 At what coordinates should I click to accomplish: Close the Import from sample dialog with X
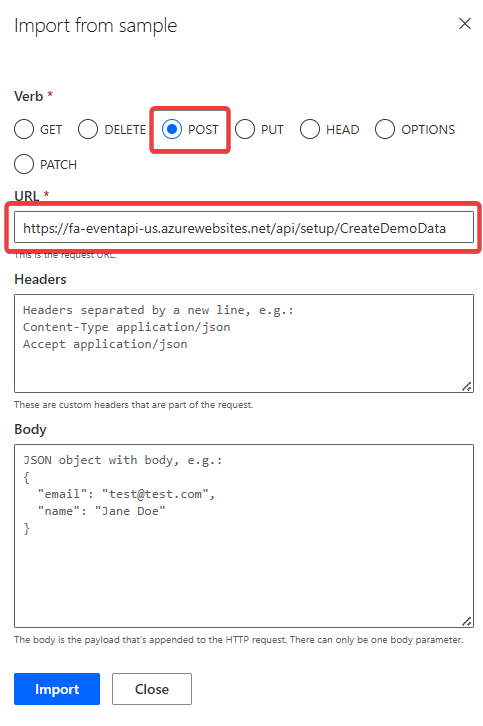point(464,24)
